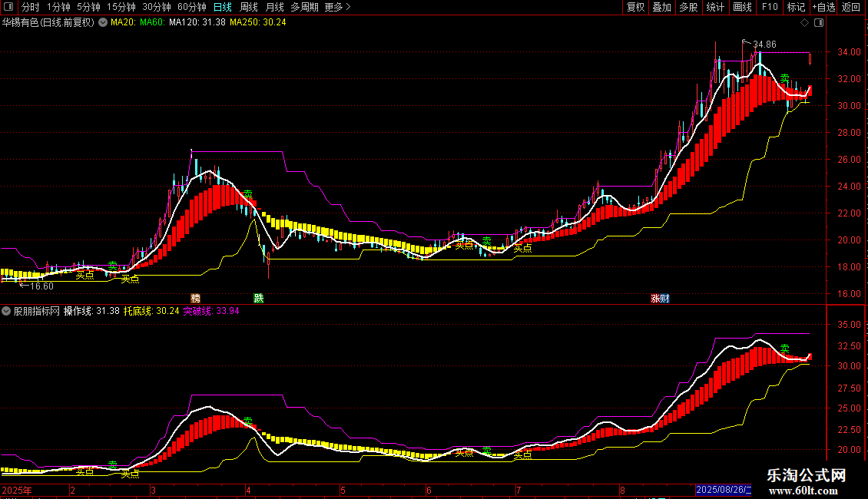
Task: Toggle the left panel layout icon
Action: point(8,7)
